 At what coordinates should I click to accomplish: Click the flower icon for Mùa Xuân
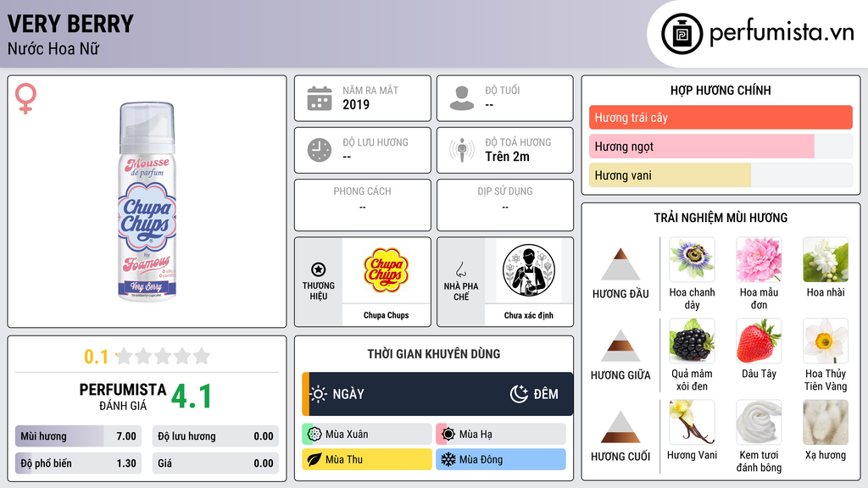pyautogui.click(x=314, y=435)
